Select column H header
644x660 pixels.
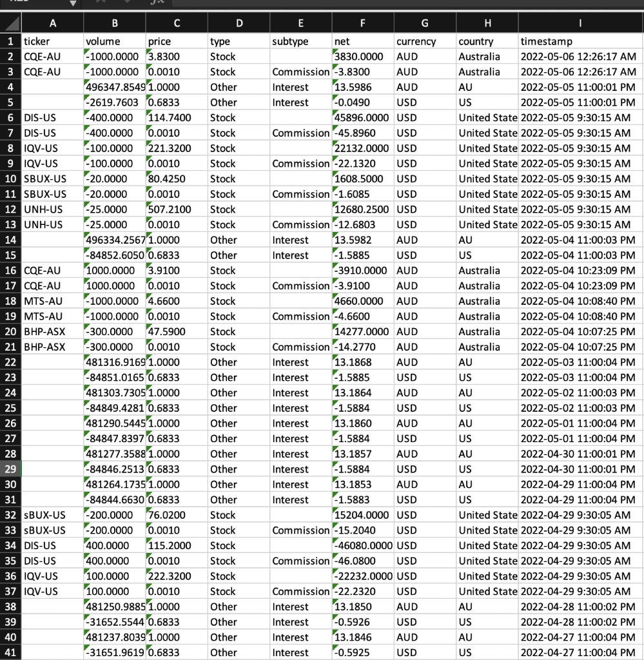coord(487,23)
